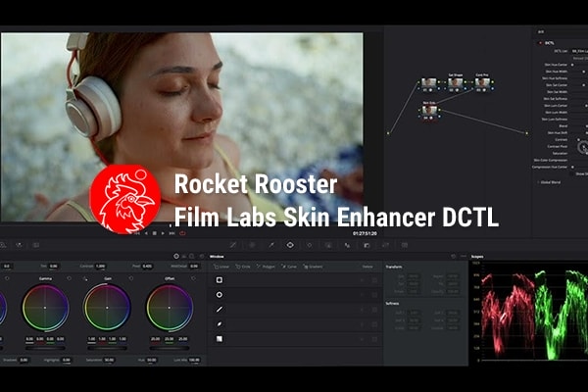Adjust the Skin Hue Center slider handle

point(572,65)
